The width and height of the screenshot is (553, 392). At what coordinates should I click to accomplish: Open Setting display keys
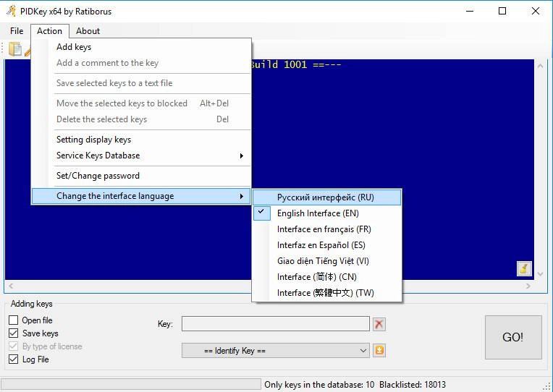141,140
